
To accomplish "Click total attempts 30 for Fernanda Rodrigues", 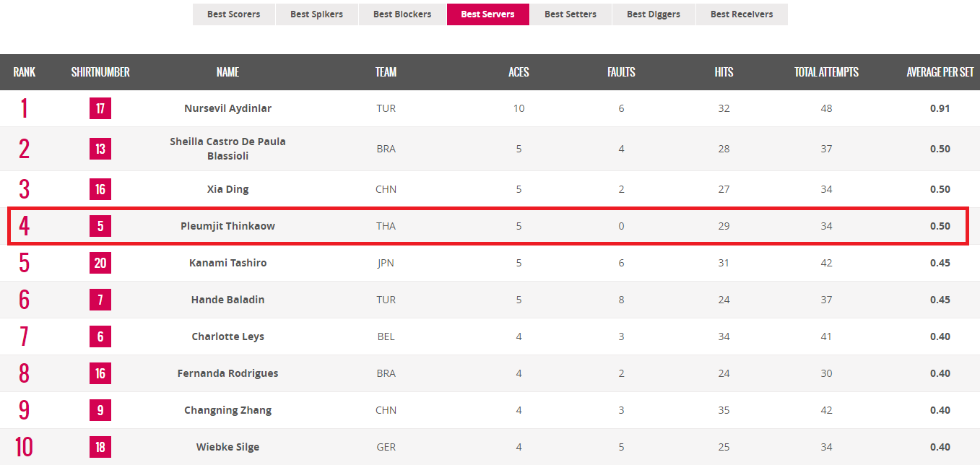I will coord(826,373).
